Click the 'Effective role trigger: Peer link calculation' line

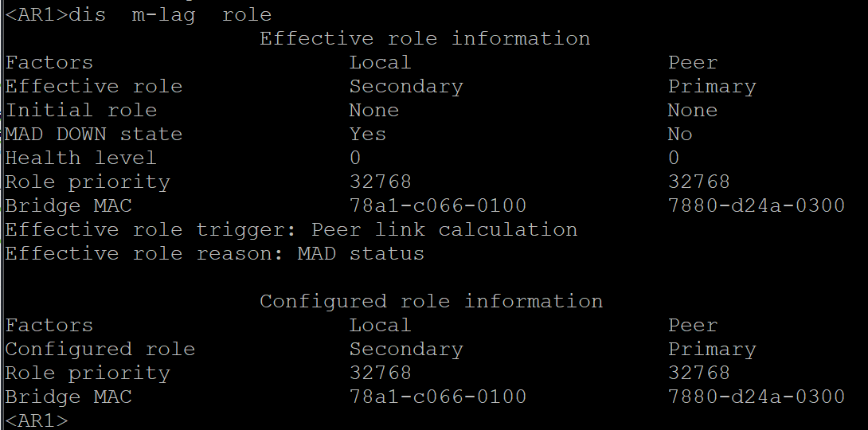291,230
